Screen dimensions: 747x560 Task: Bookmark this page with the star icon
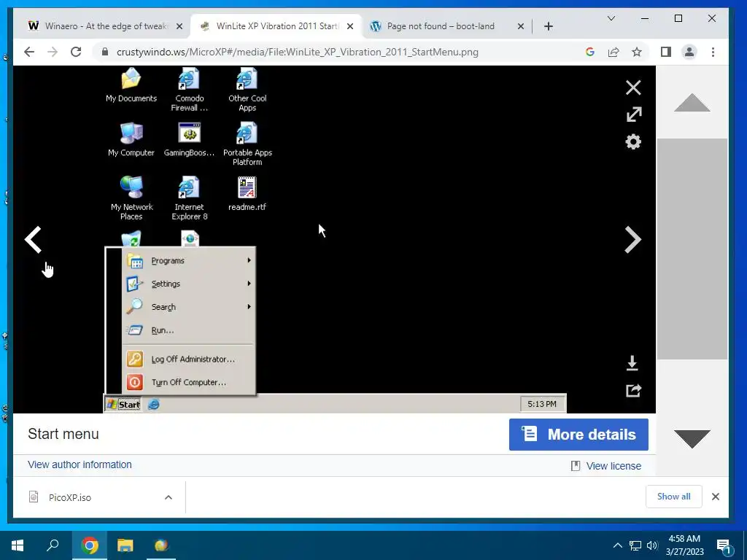point(636,52)
